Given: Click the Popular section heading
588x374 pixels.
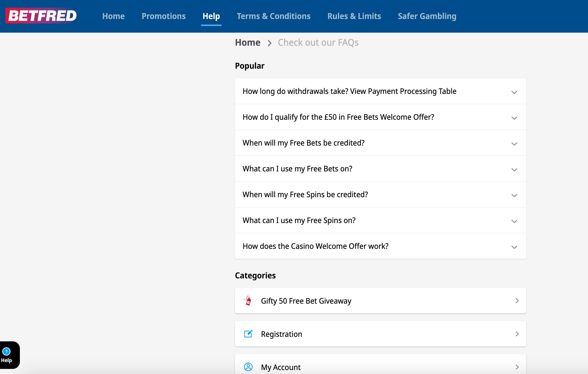Looking at the screenshot, I should point(250,66).
